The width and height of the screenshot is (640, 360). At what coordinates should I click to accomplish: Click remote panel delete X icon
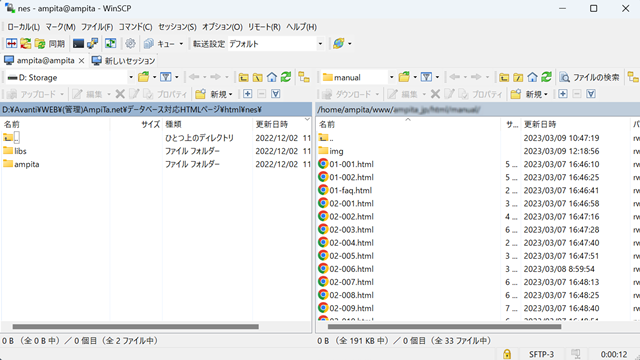[435, 94]
